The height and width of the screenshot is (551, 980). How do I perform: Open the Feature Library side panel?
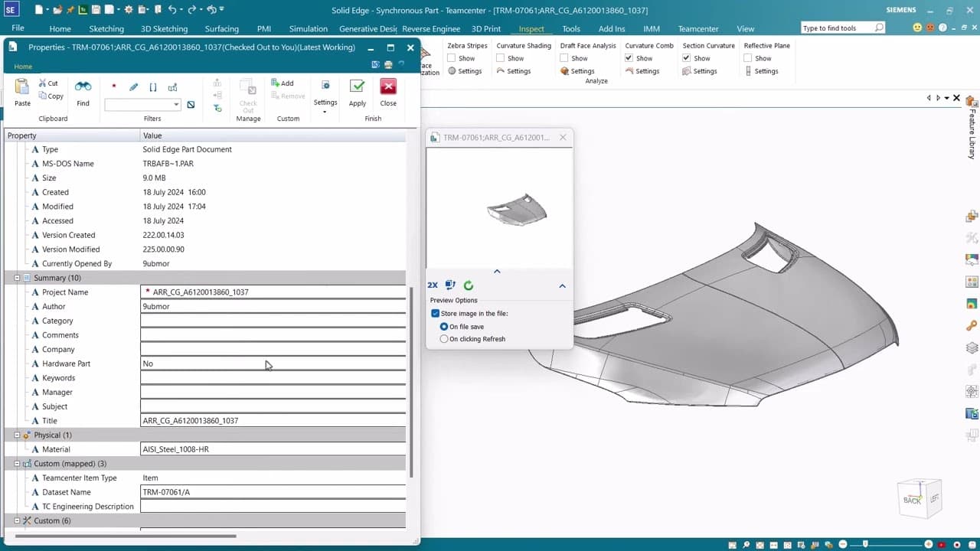click(x=972, y=126)
